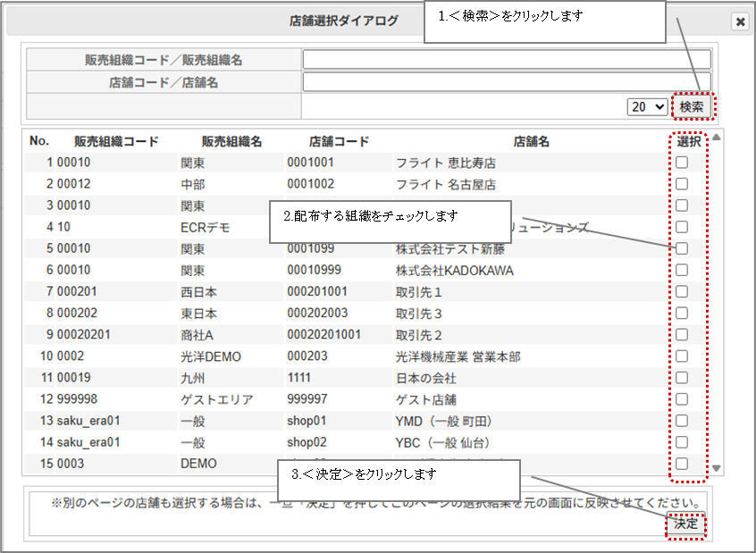Open the 20 results-per-page dropdown
This screenshot has height=553, width=756.
(x=648, y=106)
